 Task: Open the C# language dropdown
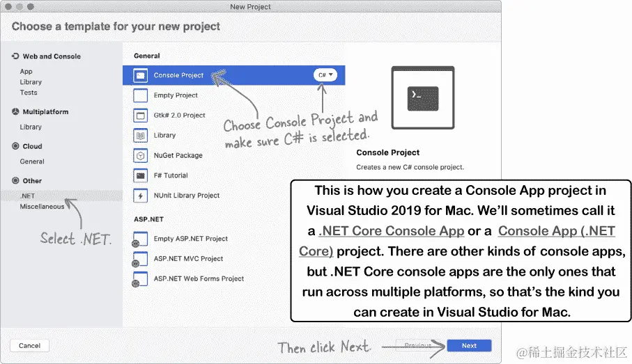(325, 75)
